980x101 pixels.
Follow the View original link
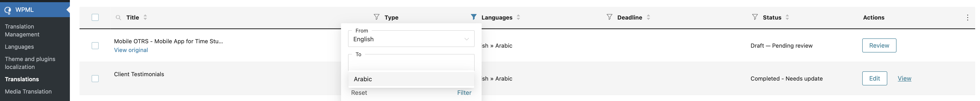131,50
